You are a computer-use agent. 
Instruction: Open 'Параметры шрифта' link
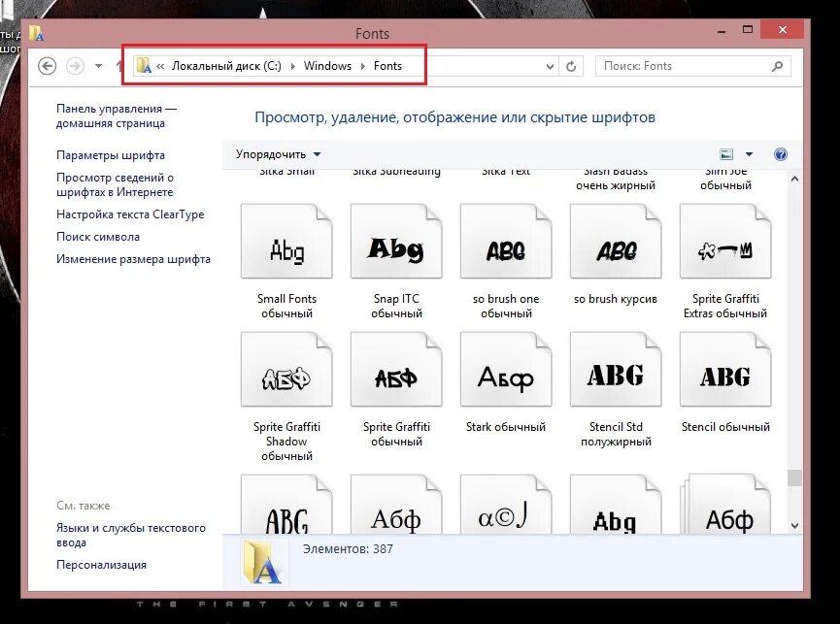coord(111,155)
